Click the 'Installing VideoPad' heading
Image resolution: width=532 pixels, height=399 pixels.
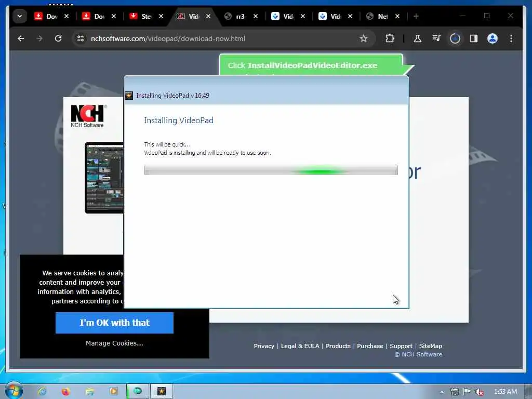click(x=179, y=121)
